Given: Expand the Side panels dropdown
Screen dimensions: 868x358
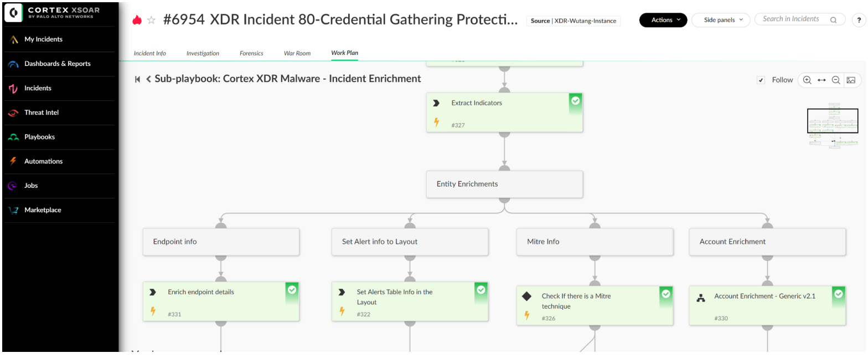Looking at the screenshot, I should (x=720, y=20).
